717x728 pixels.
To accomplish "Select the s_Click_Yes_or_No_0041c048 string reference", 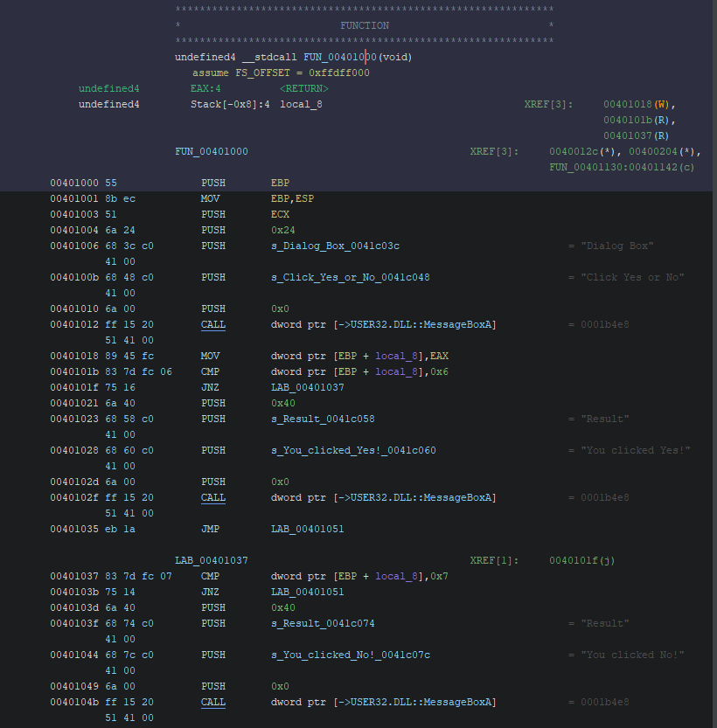I will click(350, 277).
